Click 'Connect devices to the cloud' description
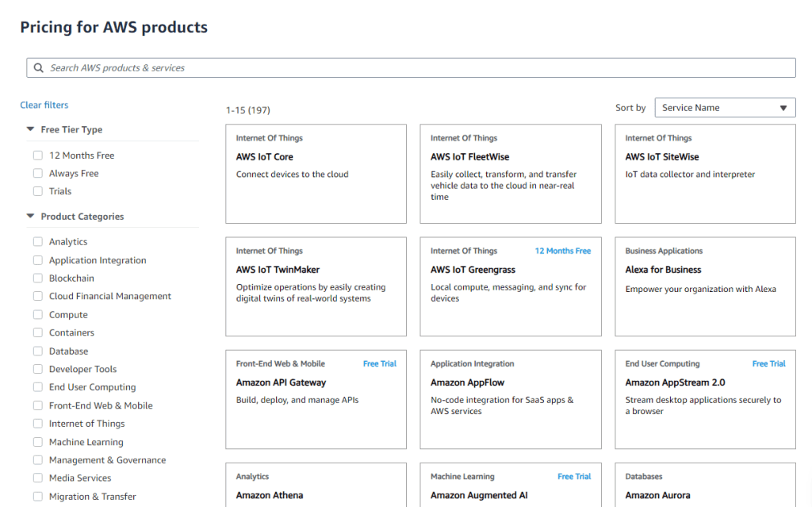812x507 pixels. [292, 175]
